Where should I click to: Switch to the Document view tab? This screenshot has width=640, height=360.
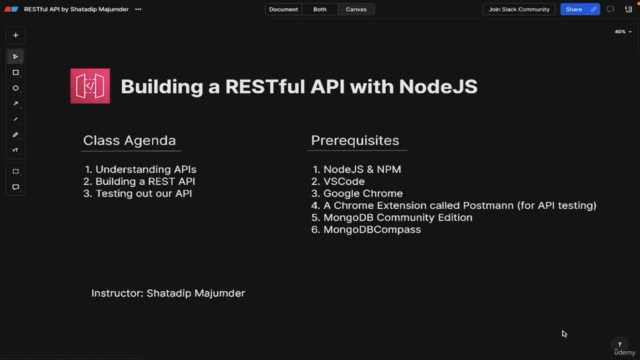[x=283, y=9]
